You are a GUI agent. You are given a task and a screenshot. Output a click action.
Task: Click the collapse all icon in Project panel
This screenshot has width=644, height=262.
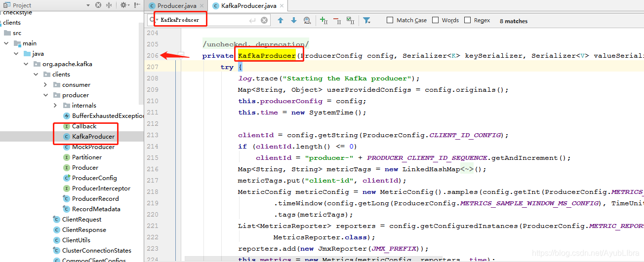[110, 5]
